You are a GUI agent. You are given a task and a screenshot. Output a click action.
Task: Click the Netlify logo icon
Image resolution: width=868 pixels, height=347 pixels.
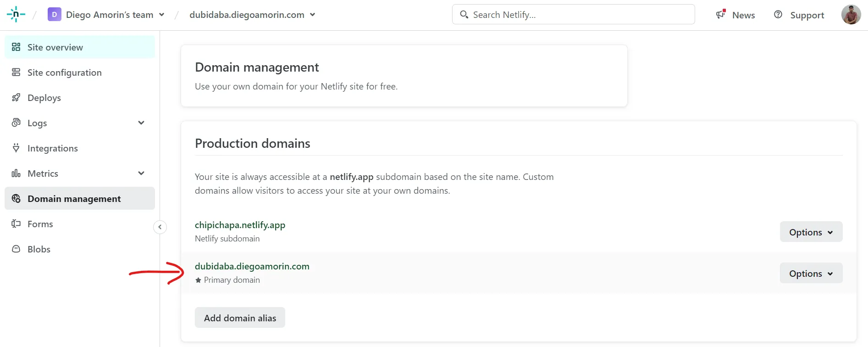(16, 15)
